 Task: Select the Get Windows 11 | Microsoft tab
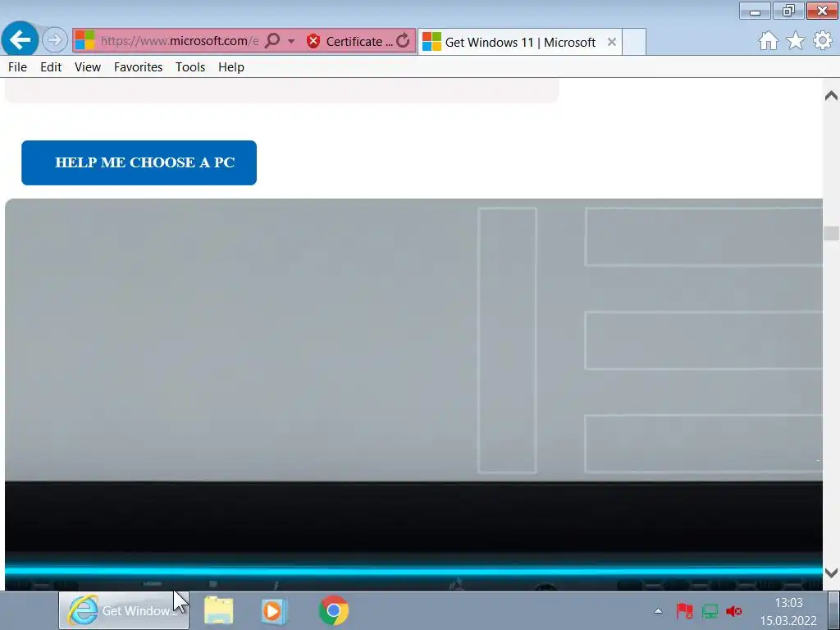[x=519, y=42]
